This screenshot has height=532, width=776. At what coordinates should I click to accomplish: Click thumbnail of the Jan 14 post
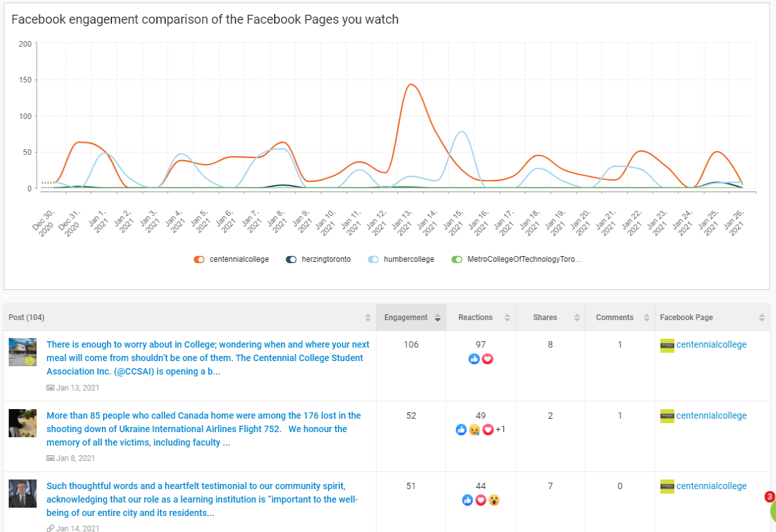22,494
